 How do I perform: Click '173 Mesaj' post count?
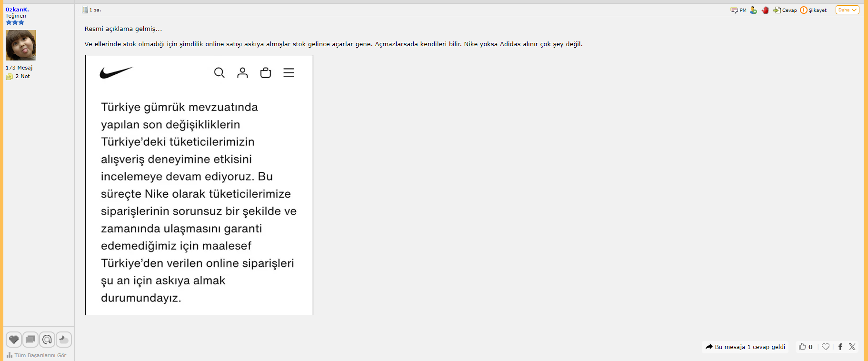point(19,68)
